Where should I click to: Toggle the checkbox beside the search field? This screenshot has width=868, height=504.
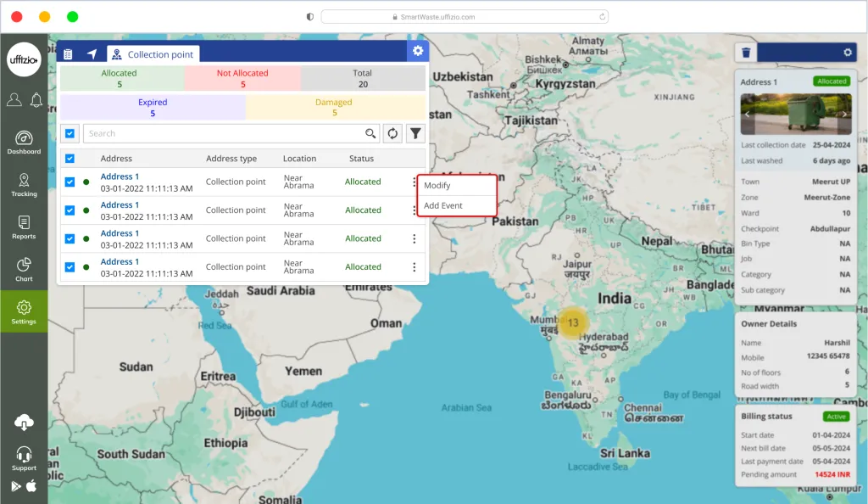coord(70,133)
